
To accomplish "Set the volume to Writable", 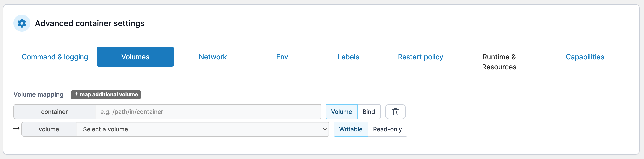I will [x=350, y=129].
